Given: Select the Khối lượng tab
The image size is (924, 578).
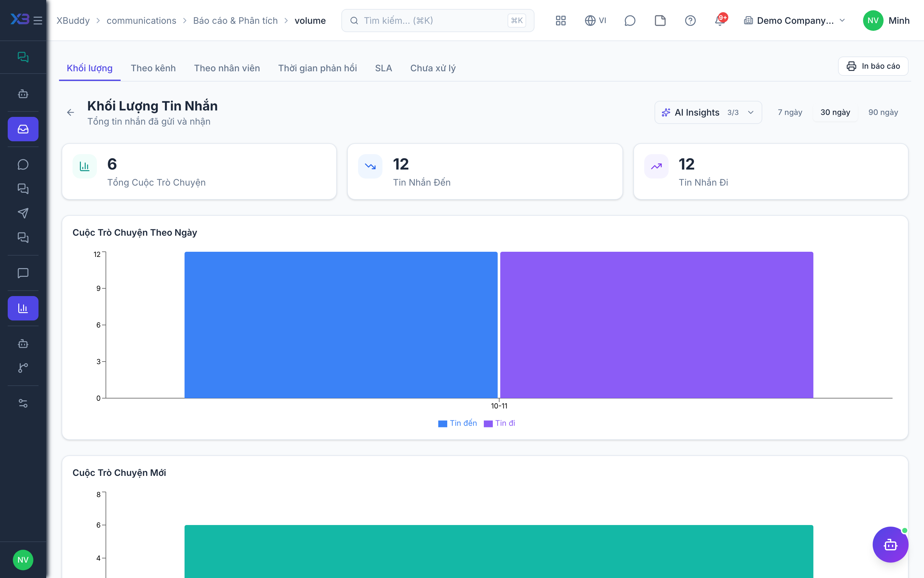Looking at the screenshot, I should [x=90, y=68].
